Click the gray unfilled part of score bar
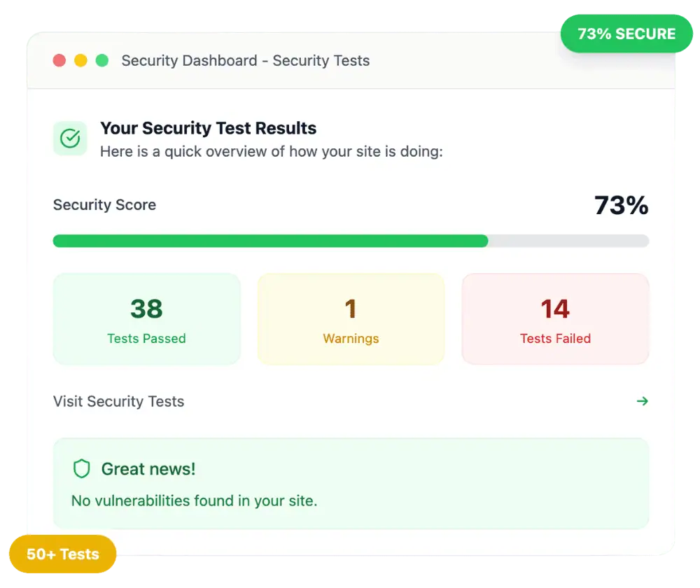Viewport: 700px width, 588px height. click(568, 241)
